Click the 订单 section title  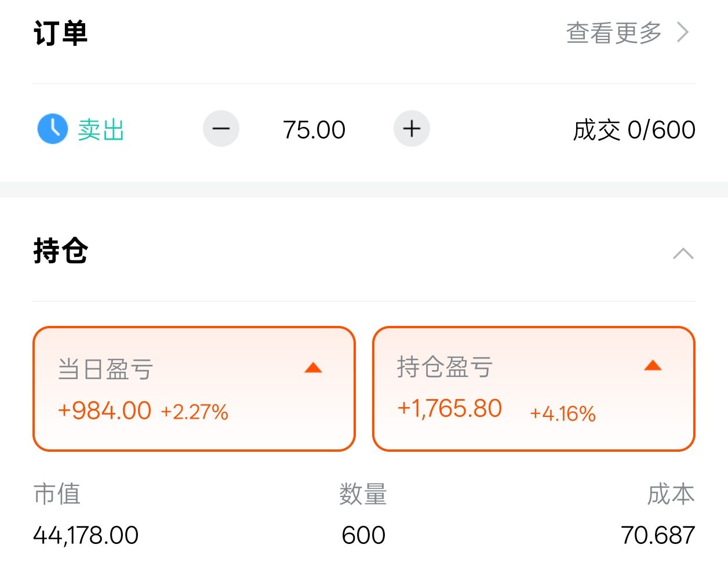coord(60,33)
